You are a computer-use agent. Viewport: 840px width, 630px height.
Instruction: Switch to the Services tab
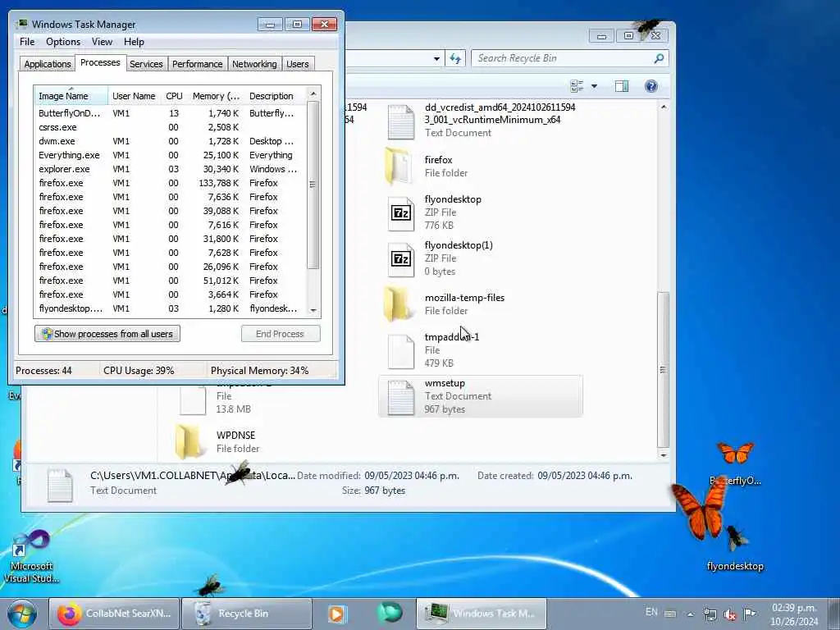pos(146,64)
